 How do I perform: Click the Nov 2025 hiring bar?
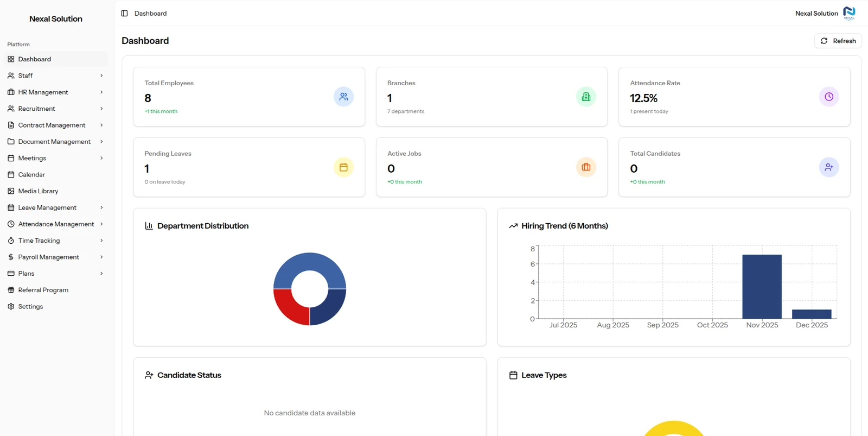[x=762, y=287]
